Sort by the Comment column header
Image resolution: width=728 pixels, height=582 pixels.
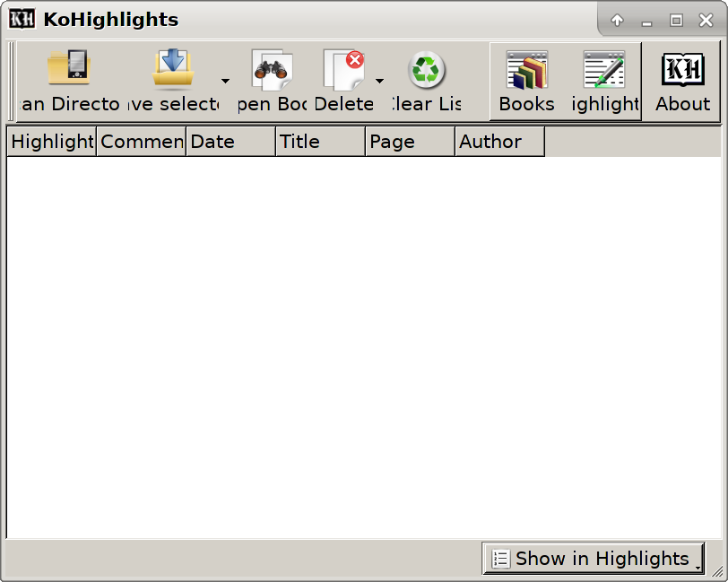click(x=141, y=141)
